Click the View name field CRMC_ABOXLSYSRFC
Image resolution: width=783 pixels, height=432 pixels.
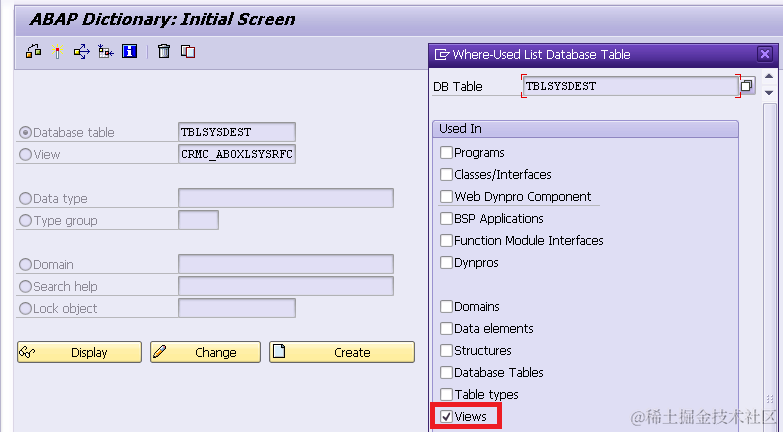(x=237, y=154)
